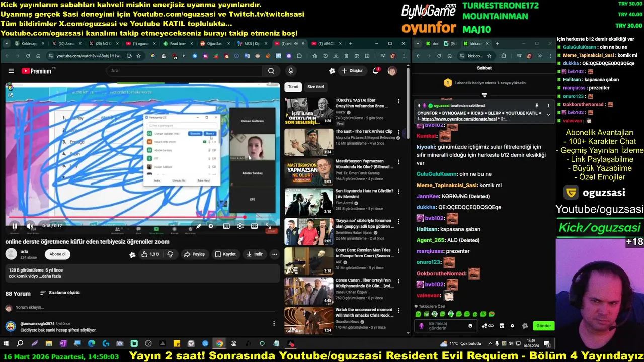Start YouTube voice search microphone
Image resolution: width=644 pixels, height=362 pixels.
291,71
